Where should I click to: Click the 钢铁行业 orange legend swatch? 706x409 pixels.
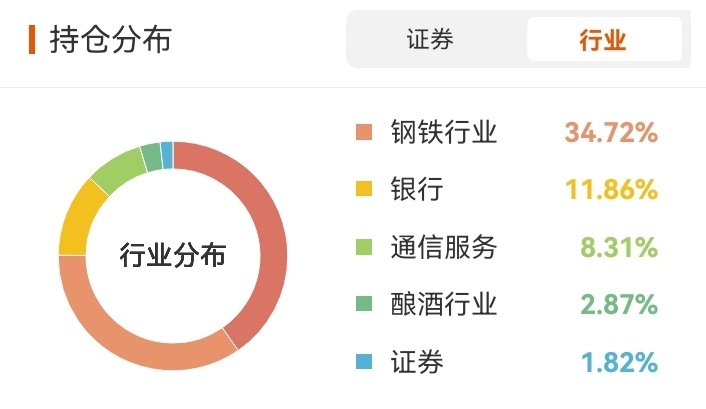click(x=364, y=132)
